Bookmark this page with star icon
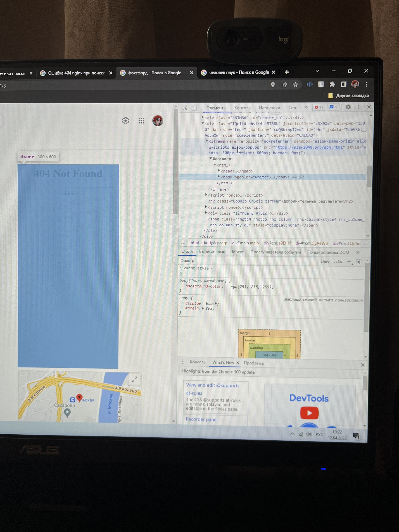This screenshot has height=532, width=399. pos(295,85)
